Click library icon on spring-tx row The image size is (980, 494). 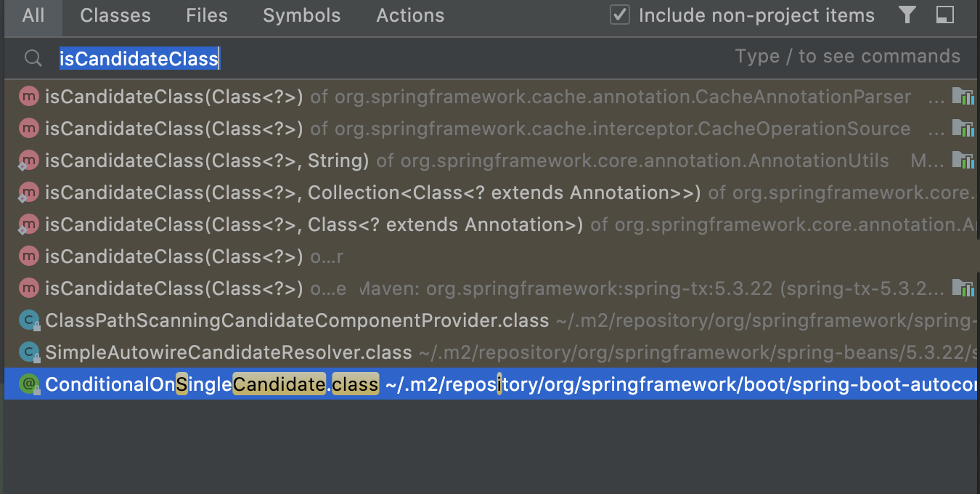(x=963, y=288)
